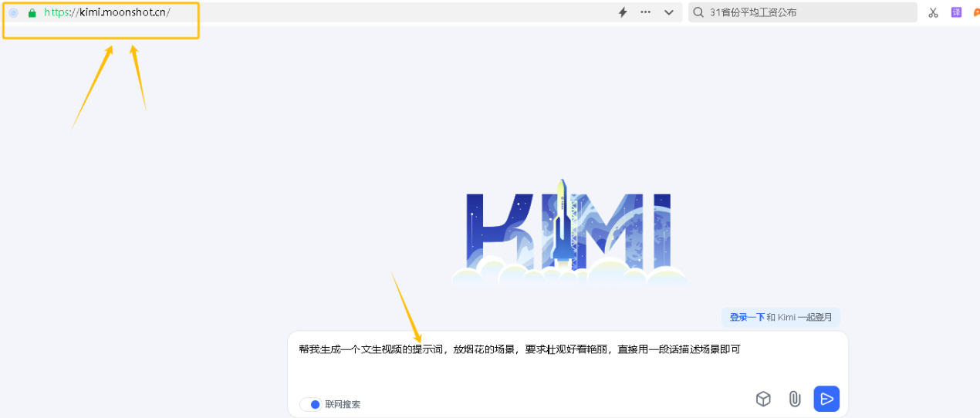Open the scissors screenshot tool
This screenshot has height=418, width=980.
[933, 12]
